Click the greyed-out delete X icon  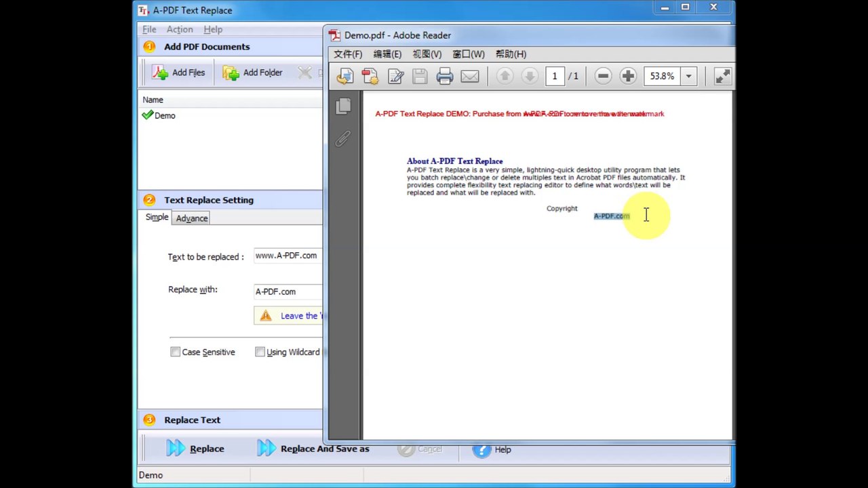(x=305, y=73)
